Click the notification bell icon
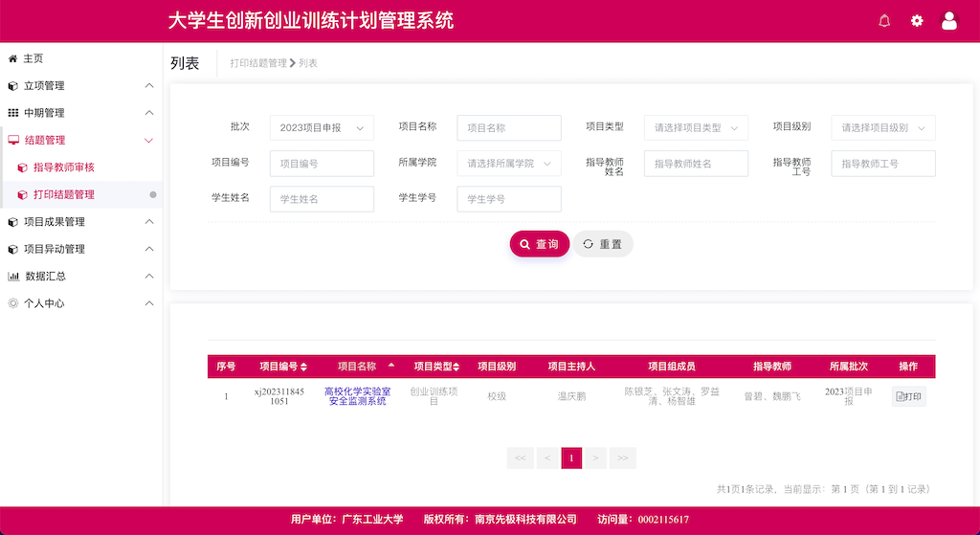 884,21
